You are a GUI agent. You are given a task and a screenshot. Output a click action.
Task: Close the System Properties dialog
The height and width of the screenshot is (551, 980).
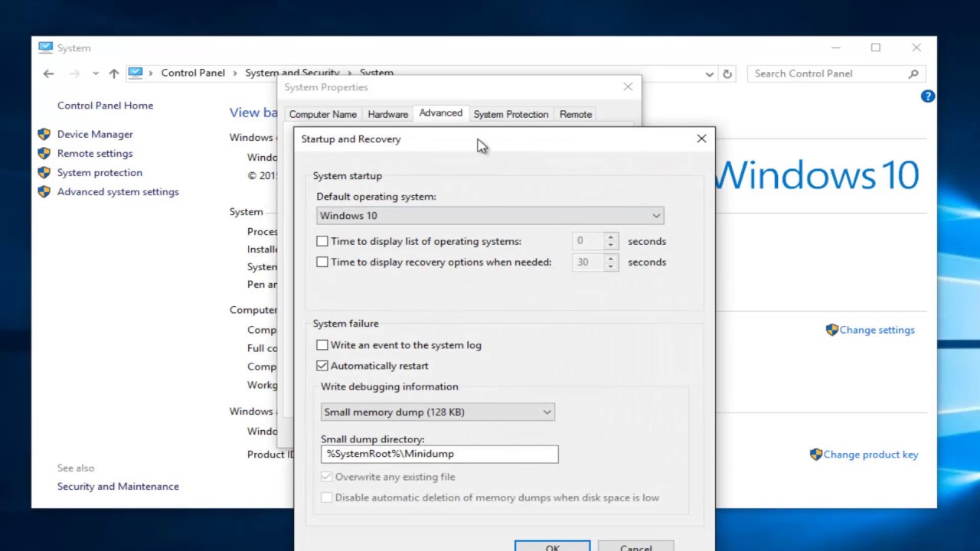(628, 86)
